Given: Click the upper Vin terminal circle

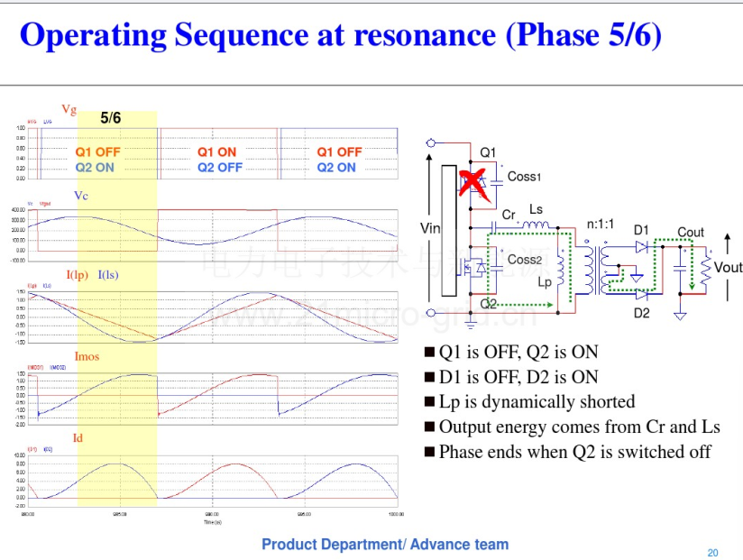Looking at the screenshot, I should 431,142.
